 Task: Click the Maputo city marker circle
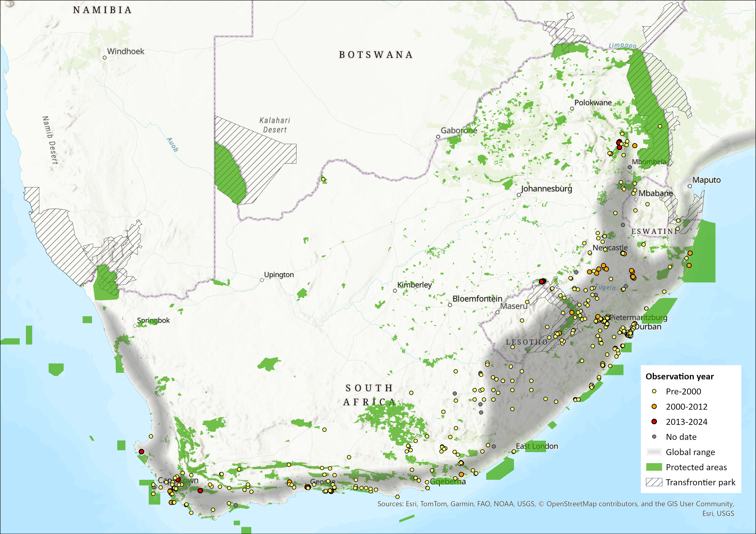click(690, 186)
